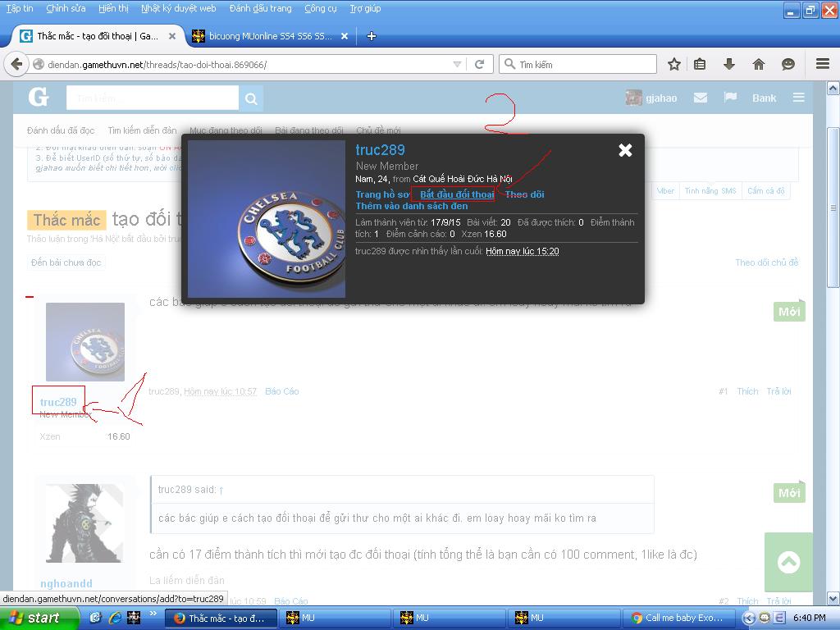Open the forum header hamburger menu

click(799, 98)
